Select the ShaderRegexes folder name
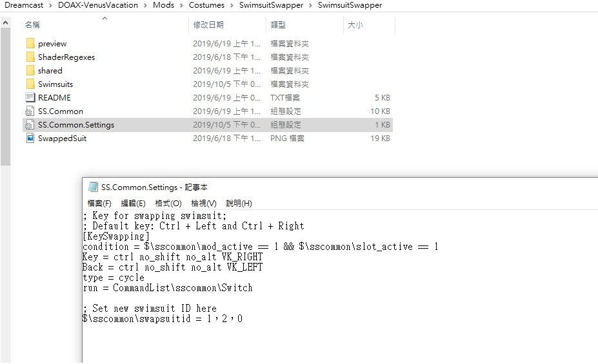Viewport: 598px width, 364px height. pos(66,57)
